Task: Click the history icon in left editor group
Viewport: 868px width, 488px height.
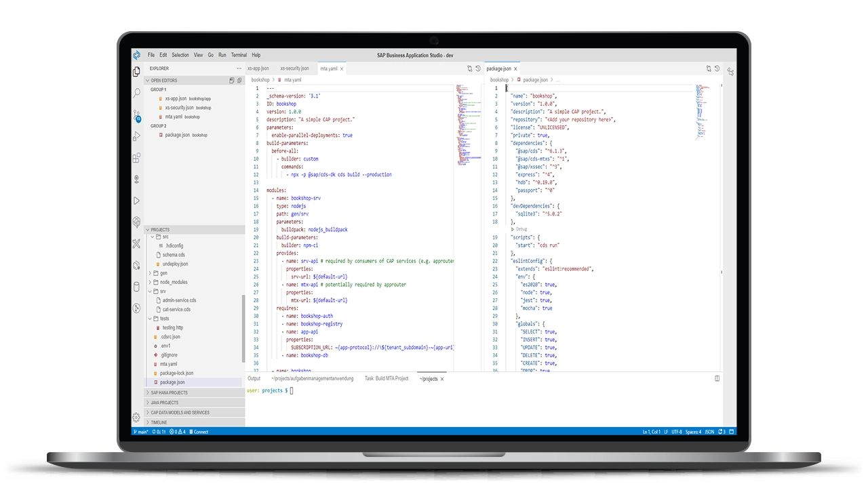Action: coord(478,68)
